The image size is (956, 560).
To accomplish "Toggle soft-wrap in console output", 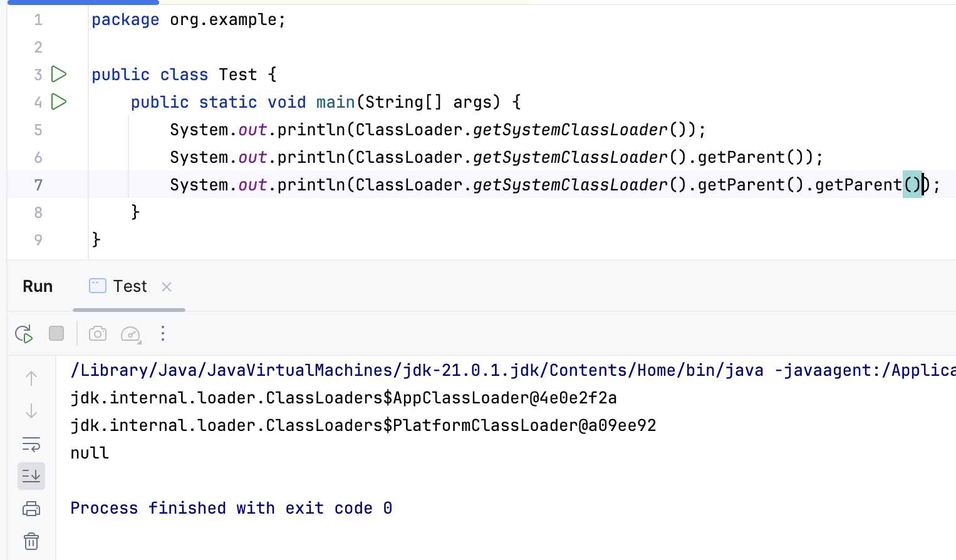I will (x=31, y=444).
